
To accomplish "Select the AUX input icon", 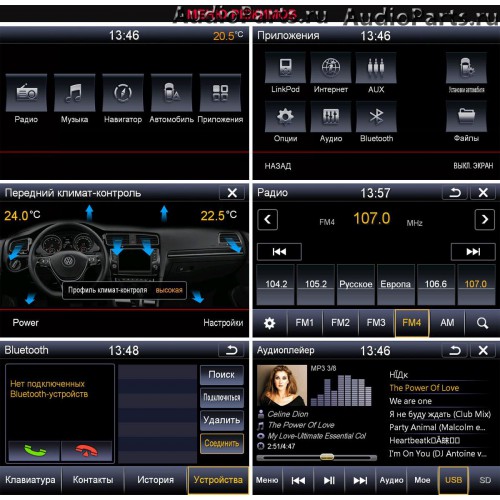I will click(376, 68).
